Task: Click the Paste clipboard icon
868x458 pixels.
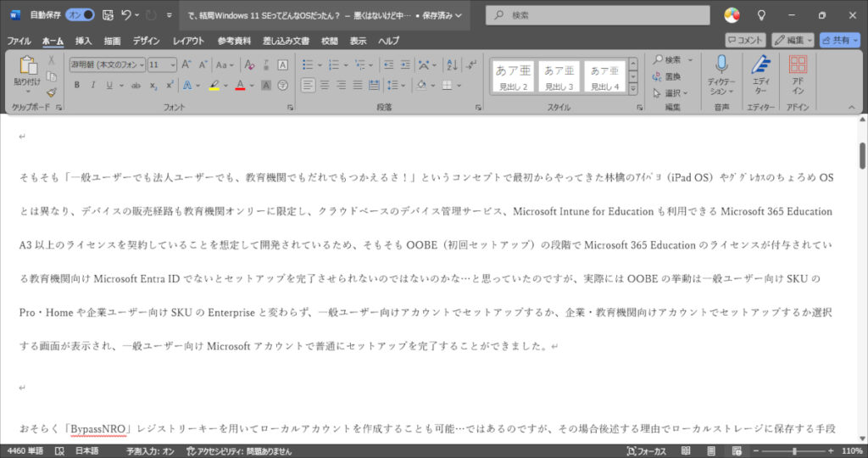Action: point(27,64)
